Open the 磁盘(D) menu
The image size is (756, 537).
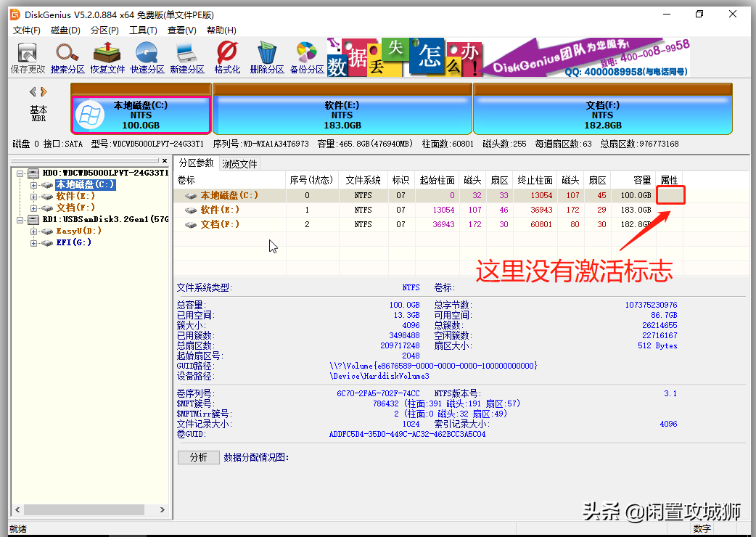(65, 30)
